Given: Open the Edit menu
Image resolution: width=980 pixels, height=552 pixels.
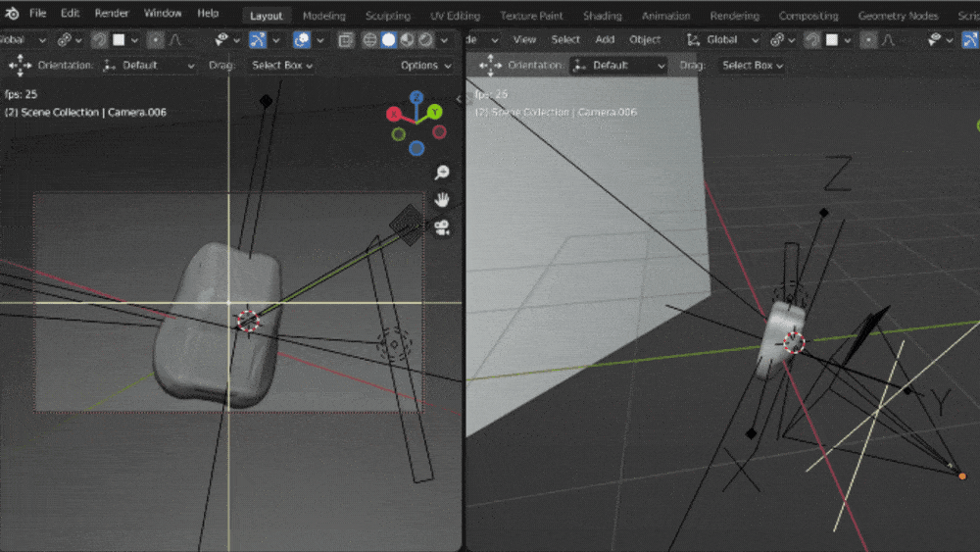Looking at the screenshot, I should point(70,13).
